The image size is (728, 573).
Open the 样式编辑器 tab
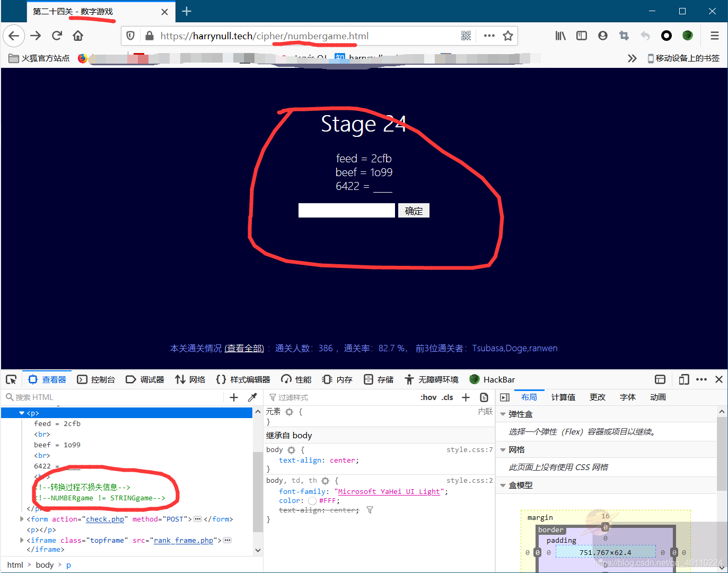[243, 379]
